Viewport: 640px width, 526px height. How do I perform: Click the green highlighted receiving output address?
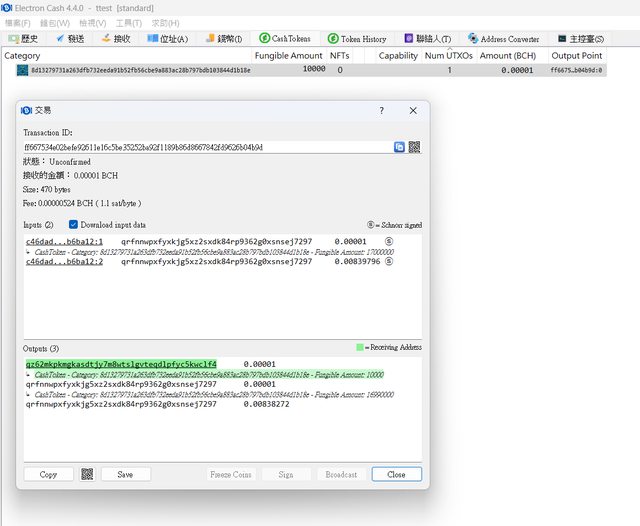[120, 364]
